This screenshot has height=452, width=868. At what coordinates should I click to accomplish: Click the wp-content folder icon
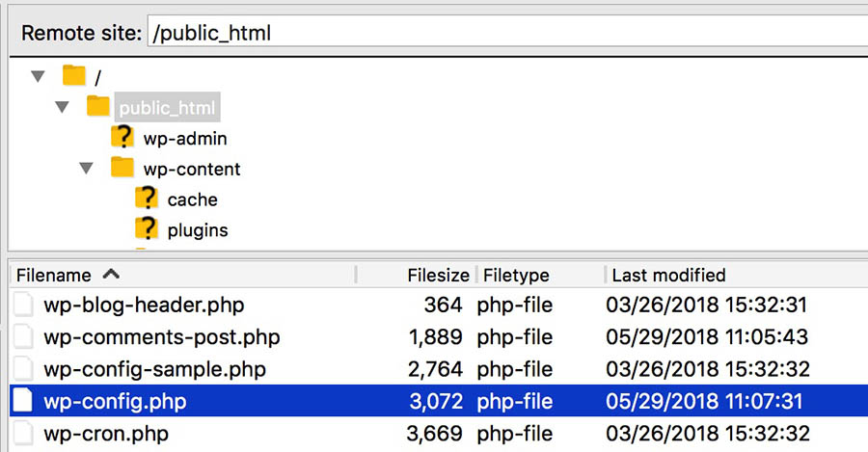[x=122, y=169]
